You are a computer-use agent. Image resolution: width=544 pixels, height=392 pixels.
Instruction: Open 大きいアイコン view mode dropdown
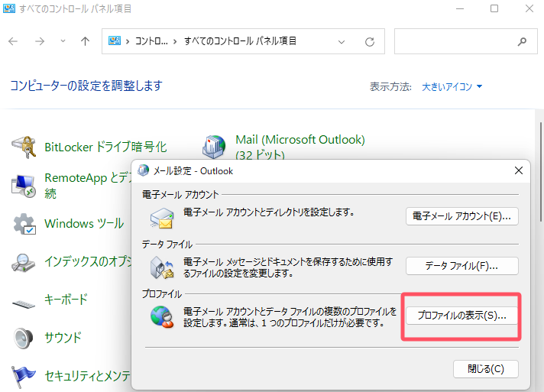pos(452,86)
